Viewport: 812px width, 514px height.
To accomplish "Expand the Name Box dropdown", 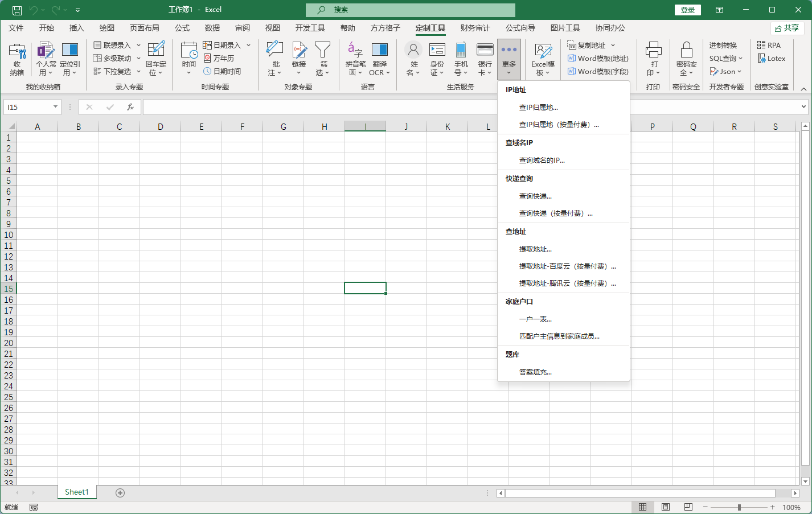I will tap(55, 107).
